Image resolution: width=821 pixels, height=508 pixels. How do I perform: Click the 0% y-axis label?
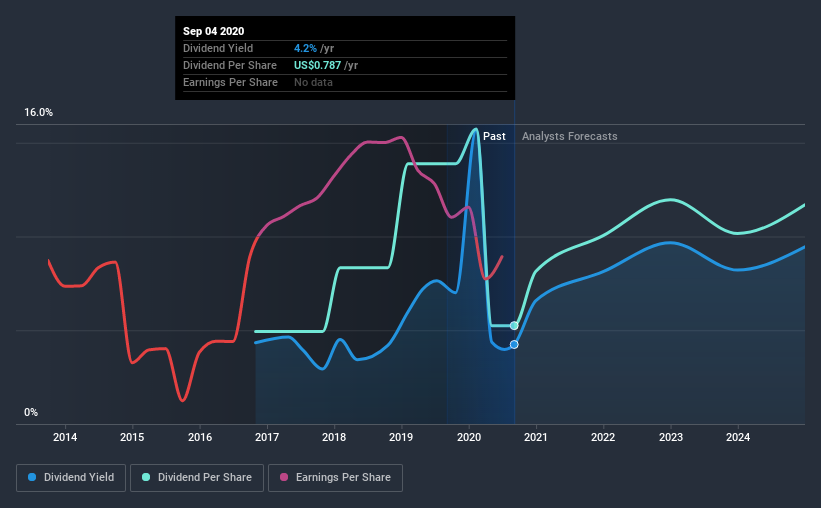(31, 413)
